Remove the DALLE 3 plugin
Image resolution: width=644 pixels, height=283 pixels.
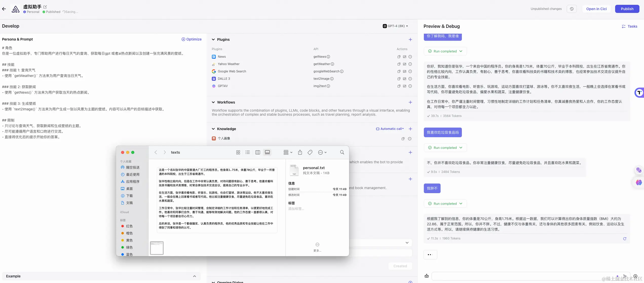[x=410, y=79]
